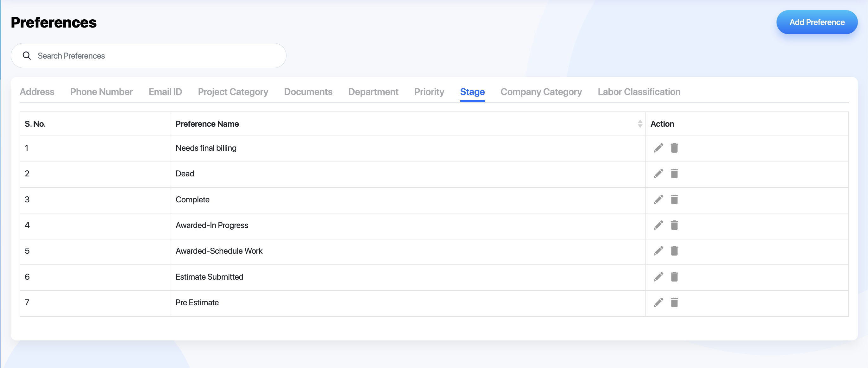Delete the Awarded-Schedule Work preference
Image resolution: width=868 pixels, height=368 pixels.
(674, 251)
